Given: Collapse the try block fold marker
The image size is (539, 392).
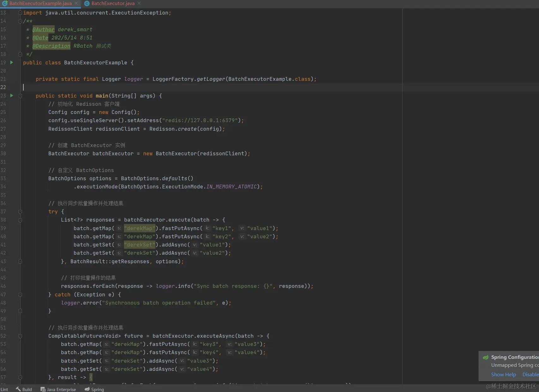Looking at the screenshot, I should click(20, 211).
